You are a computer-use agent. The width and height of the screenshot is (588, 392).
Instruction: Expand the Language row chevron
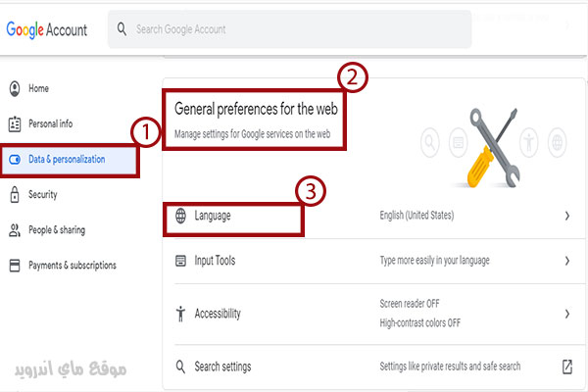[x=567, y=216]
